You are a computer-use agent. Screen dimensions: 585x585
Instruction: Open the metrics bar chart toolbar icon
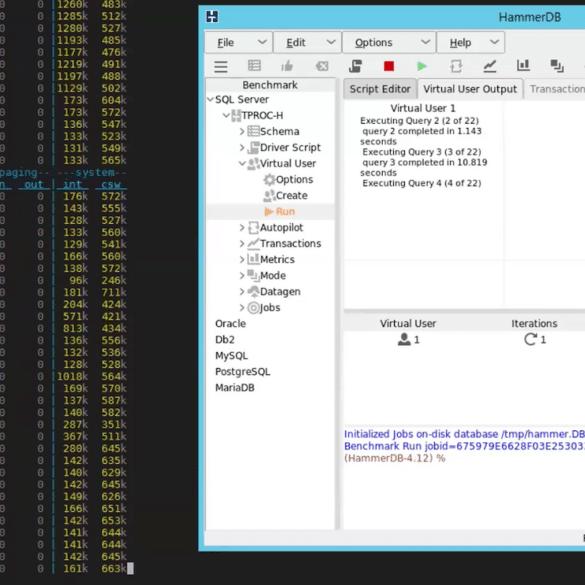pos(523,65)
